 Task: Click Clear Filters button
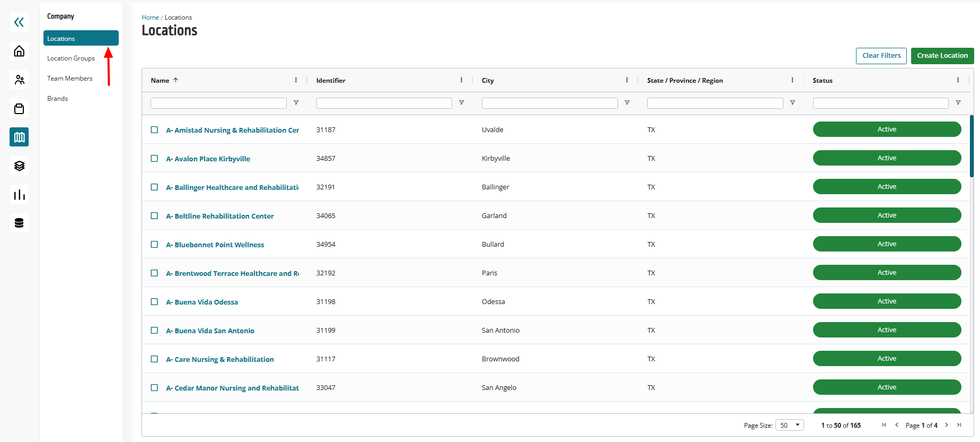point(881,56)
